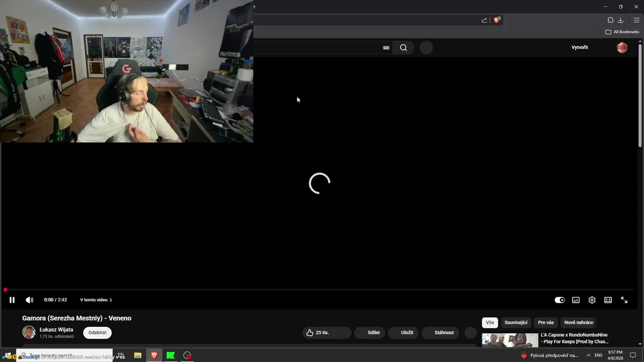The height and width of the screenshot is (362, 644).
Task: Open Brave main hamburger menu
Action: point(636,20)
